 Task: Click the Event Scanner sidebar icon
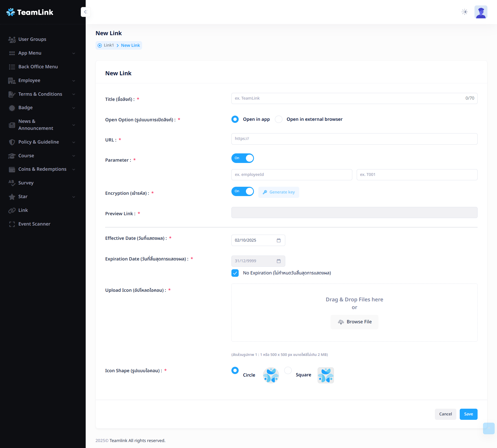[x=12, y=224]
